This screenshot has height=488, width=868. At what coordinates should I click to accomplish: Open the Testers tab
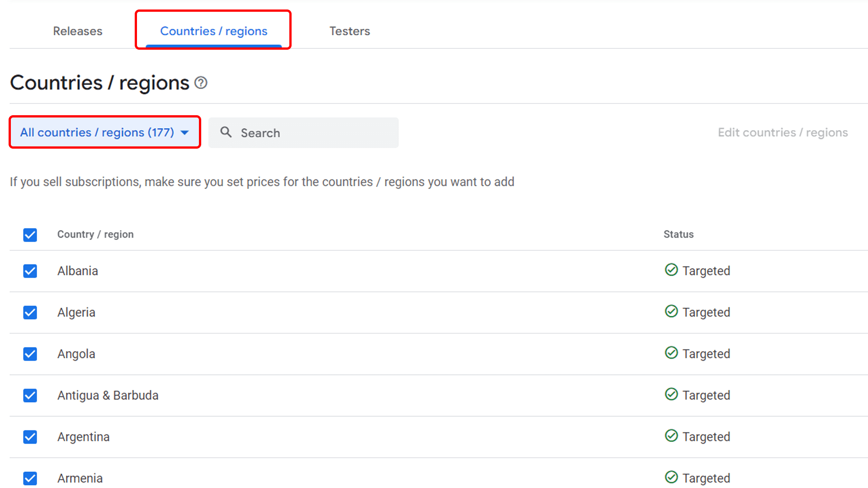349,31
